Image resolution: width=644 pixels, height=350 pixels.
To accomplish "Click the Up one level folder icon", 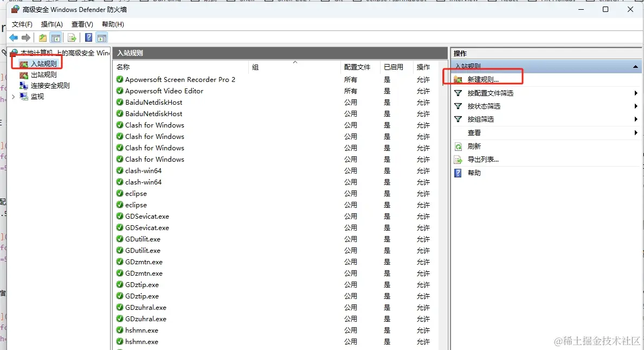I will click(43, 38).
